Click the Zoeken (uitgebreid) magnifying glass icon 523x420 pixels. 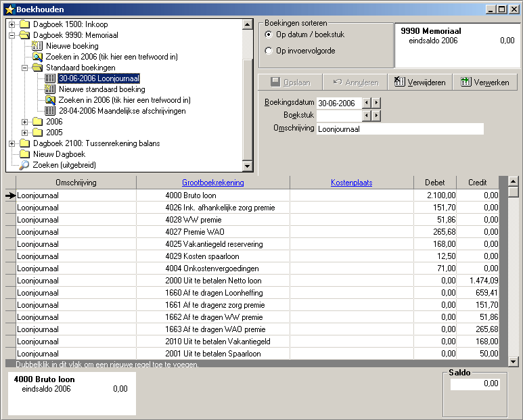pos(24,165)
